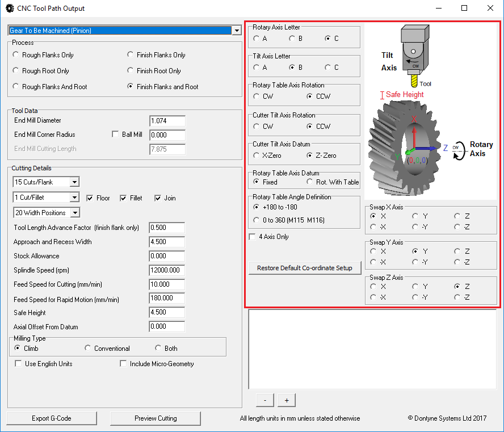Select Finish Flanks Only process
504x432 pixels.
point(131,54)
